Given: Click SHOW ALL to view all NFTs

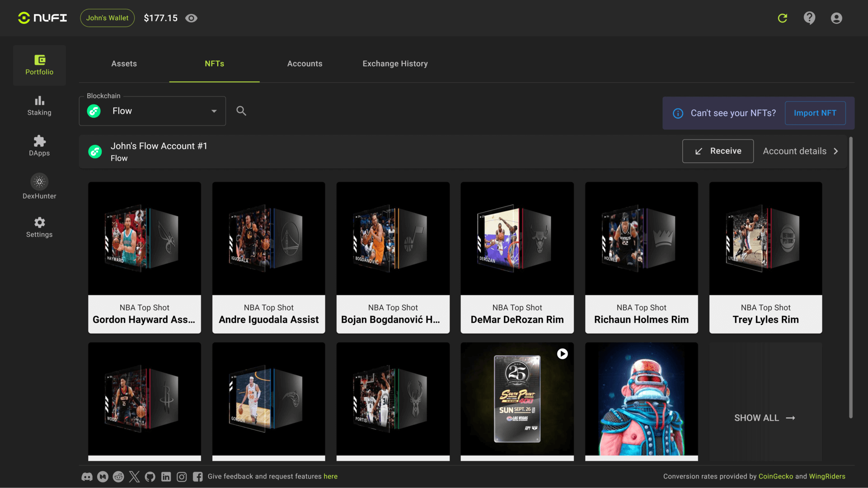Looking at the screenshot, I should click(765, 418).
